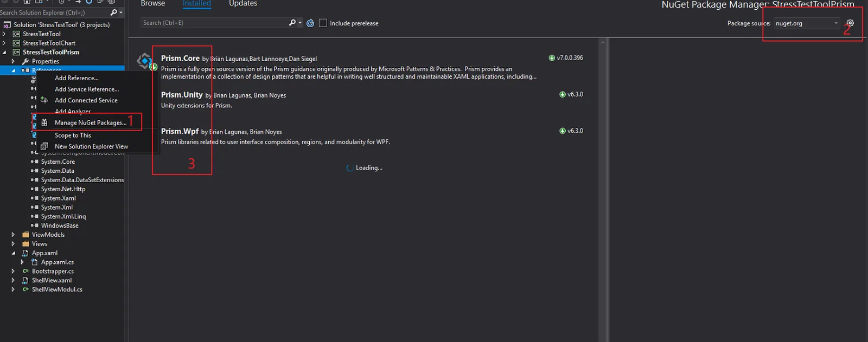This screenshot has width=868, height=342.
Task: Choose Scope to This menu entry
Action: click(x=73, y=135)
